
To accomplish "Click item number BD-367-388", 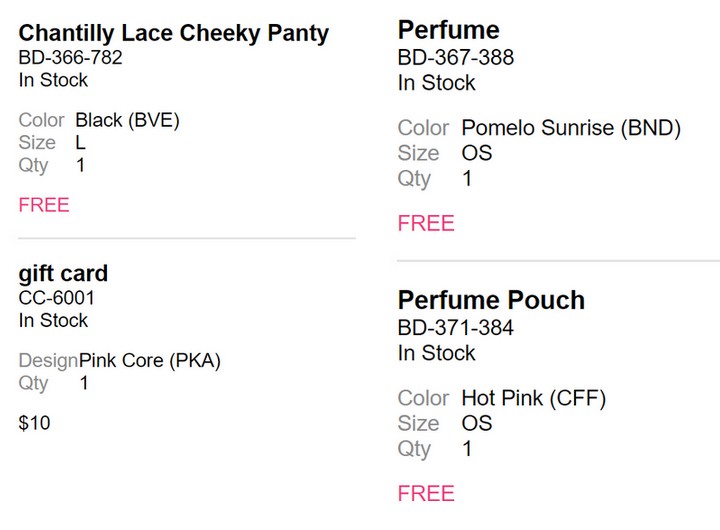I will [x=456, y=58].
